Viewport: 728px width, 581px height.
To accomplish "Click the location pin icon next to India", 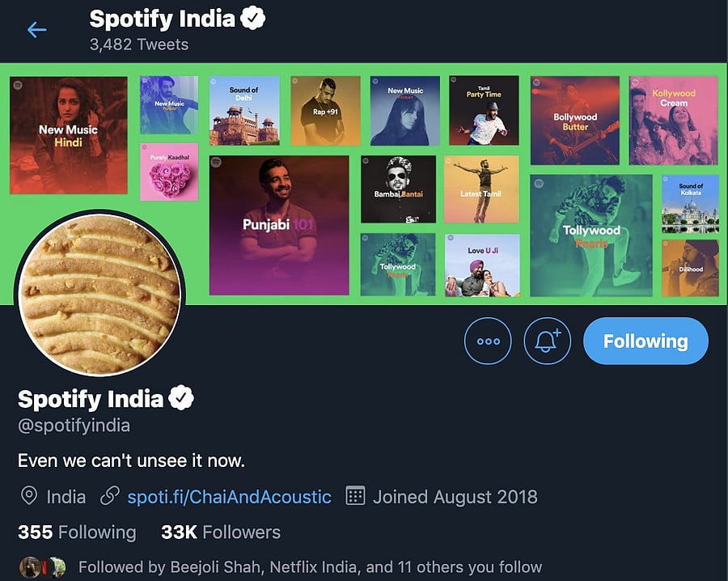I will [29, 496].
